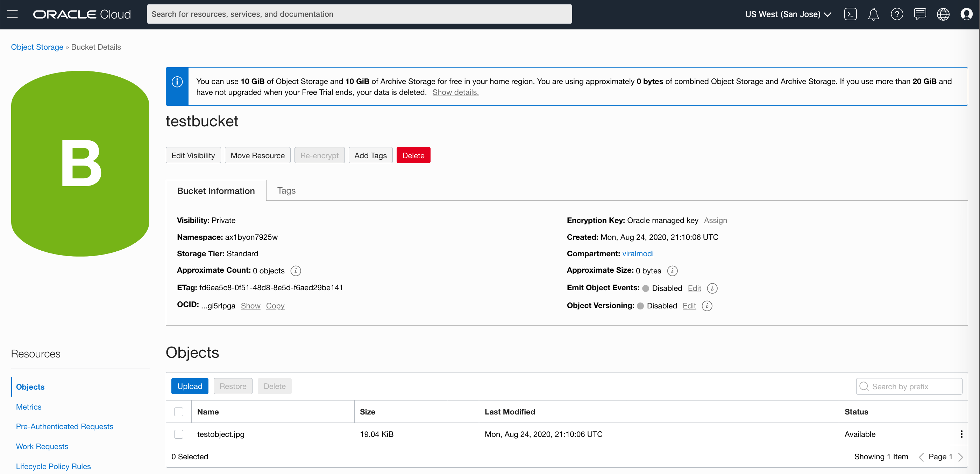
Task: Edit the Emit Object Events setting
Action: click(x=694, y=288)
